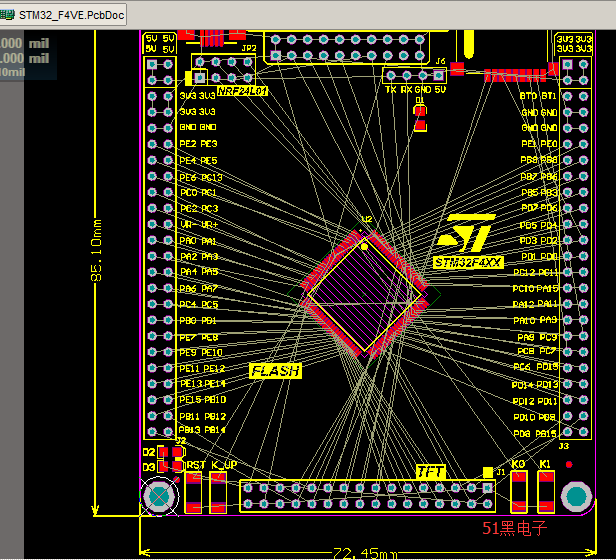Click the PC4 PC5 pin label
This screenshot has height=560, width=616.
199,305
